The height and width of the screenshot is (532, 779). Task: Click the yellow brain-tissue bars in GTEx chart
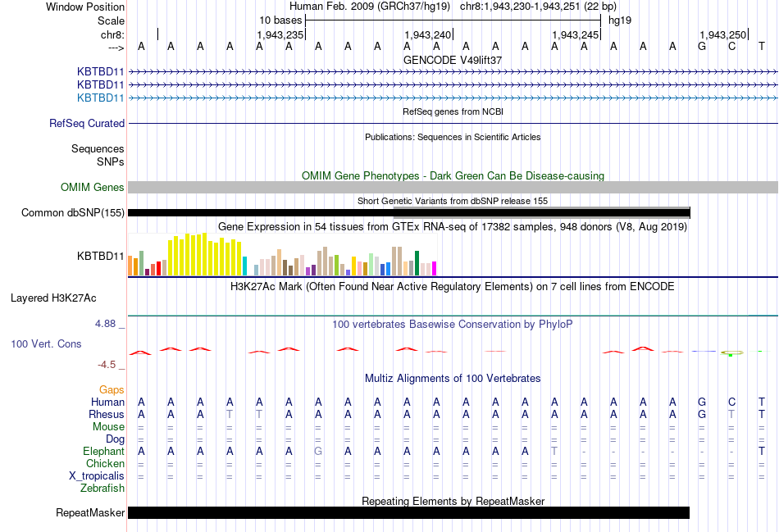205,254
